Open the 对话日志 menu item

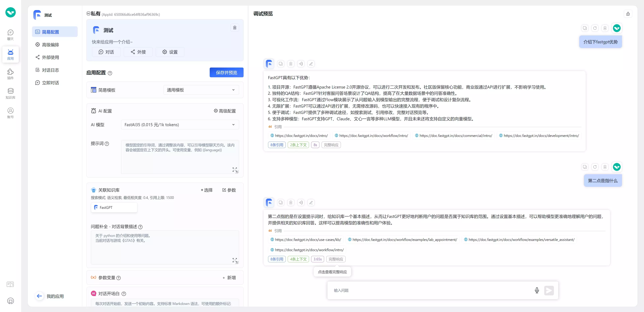point(50,70)
